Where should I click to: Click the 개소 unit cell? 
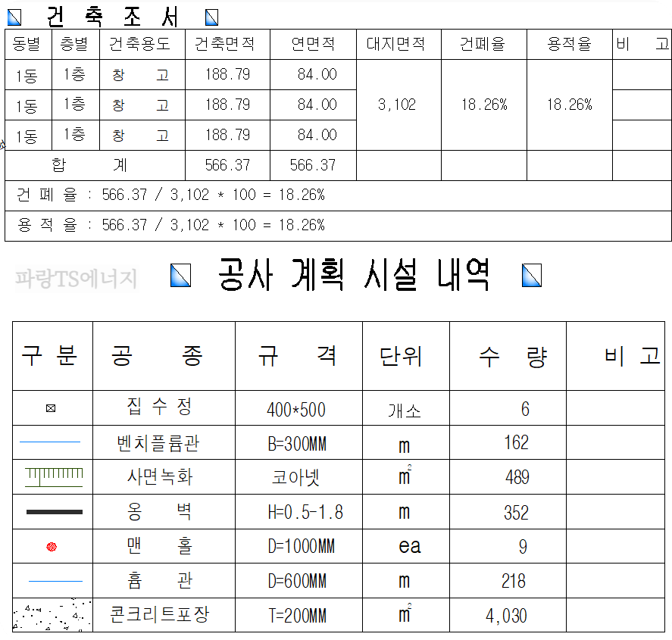pyautogui.click(x=405, y=411)
